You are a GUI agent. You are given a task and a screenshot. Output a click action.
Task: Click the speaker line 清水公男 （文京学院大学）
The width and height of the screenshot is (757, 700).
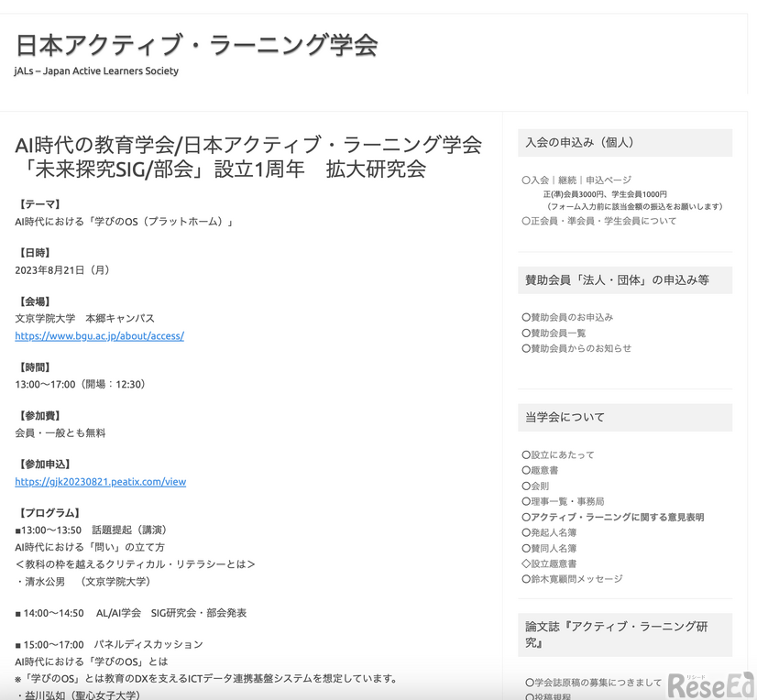coord(83,582)
